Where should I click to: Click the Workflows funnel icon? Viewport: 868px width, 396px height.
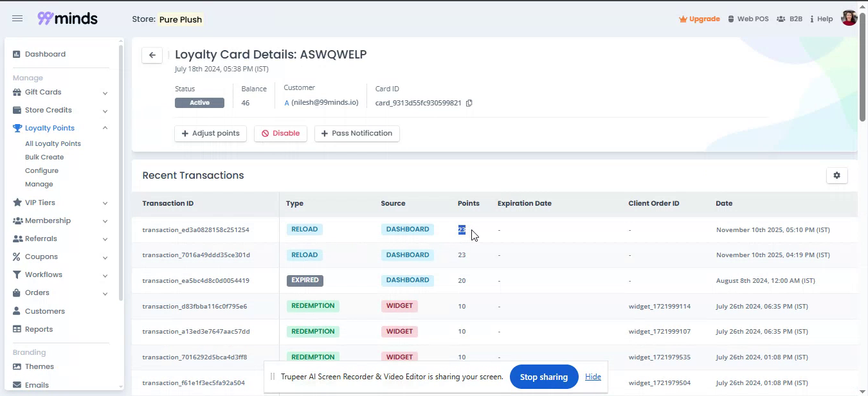point(17,274)
